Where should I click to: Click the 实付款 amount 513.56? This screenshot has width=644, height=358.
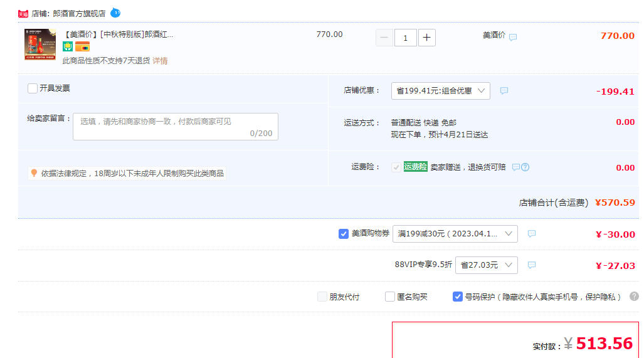click(604, 344)
